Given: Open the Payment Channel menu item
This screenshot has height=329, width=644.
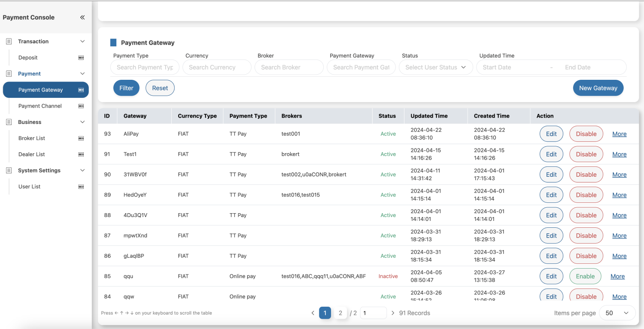Looking at the screenshot, I should (x=40, y=106).
